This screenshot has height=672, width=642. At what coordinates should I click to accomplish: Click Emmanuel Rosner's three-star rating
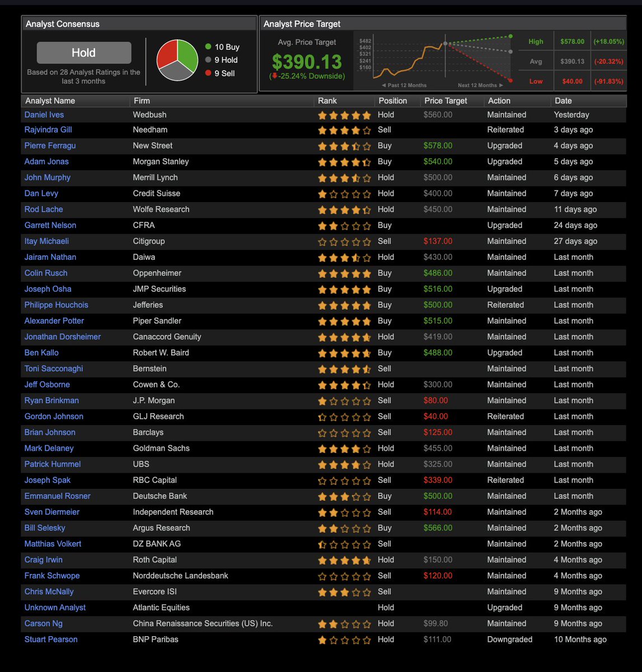(344, 497)
